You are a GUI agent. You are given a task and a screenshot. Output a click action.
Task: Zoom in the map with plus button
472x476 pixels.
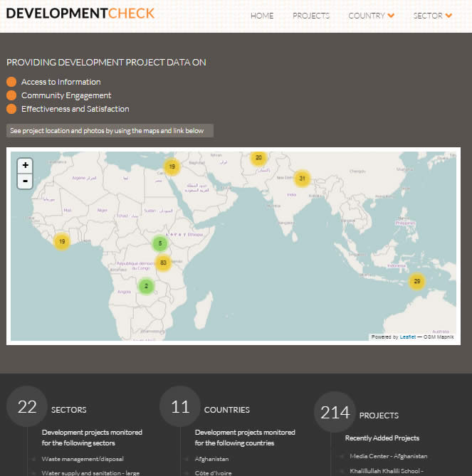[25, 166]
